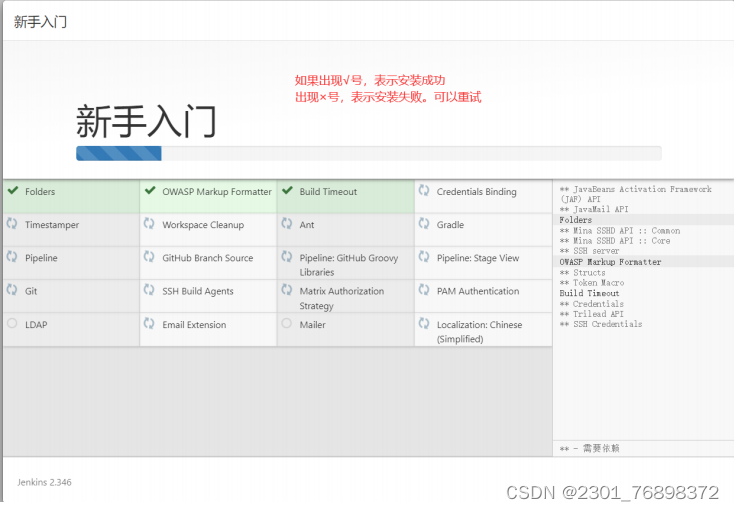Click the large 新手入门 heading

[x=146, y=121]
